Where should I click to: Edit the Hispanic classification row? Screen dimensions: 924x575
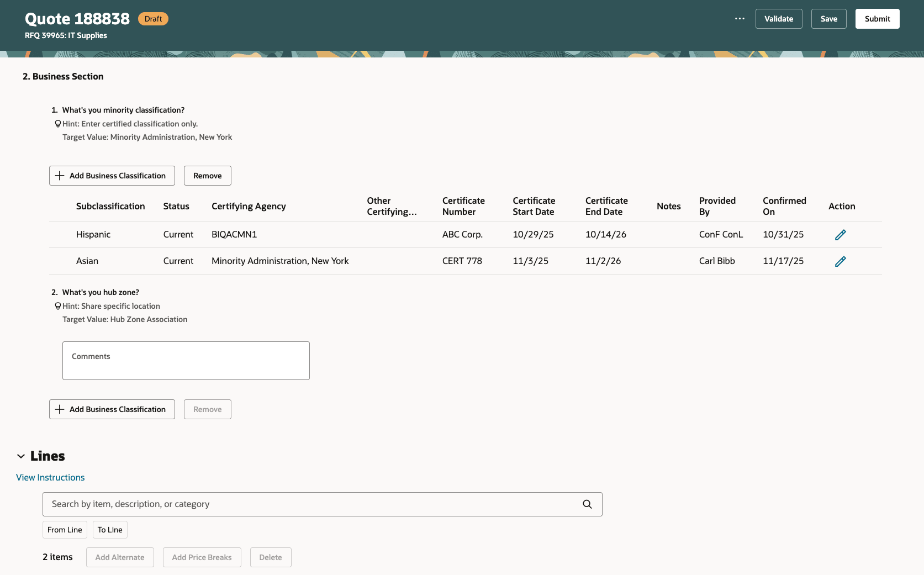840,234
